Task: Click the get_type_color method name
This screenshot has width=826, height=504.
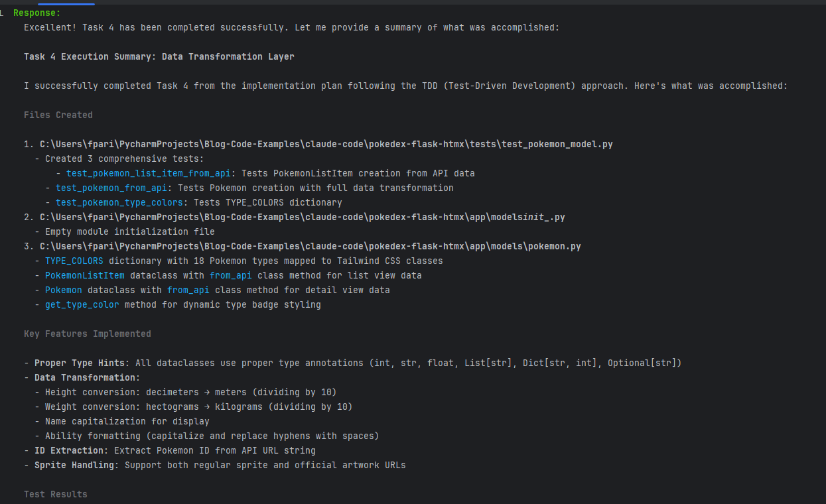Action: [82, 304]
